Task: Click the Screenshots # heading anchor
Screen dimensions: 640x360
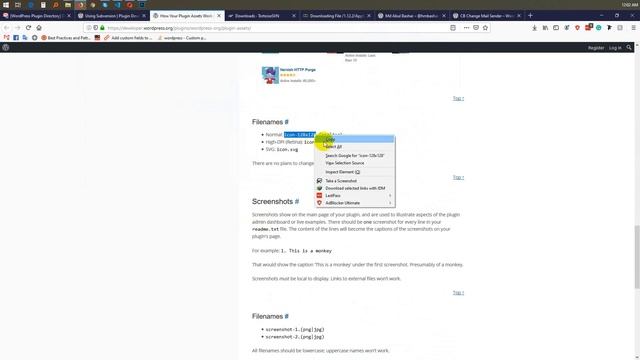Action: click(297, 201)
